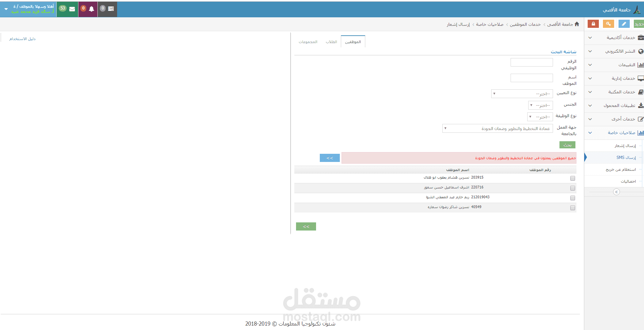Click the اسم الموظف column header
Image resolution: width=644 pixels, height=330 pixels.
458,170
